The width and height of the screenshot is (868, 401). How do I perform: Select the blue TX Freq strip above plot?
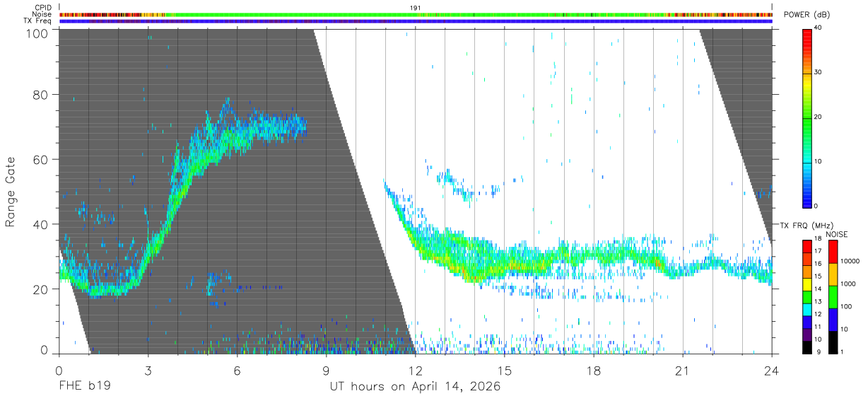pyautogui.click(x=416, y=21)
